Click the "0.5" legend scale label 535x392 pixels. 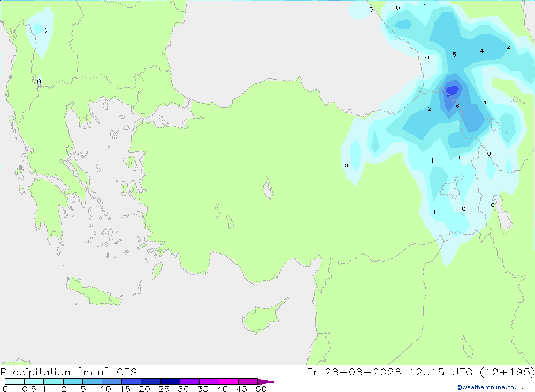pyautogui.click(x=29, y=389)
